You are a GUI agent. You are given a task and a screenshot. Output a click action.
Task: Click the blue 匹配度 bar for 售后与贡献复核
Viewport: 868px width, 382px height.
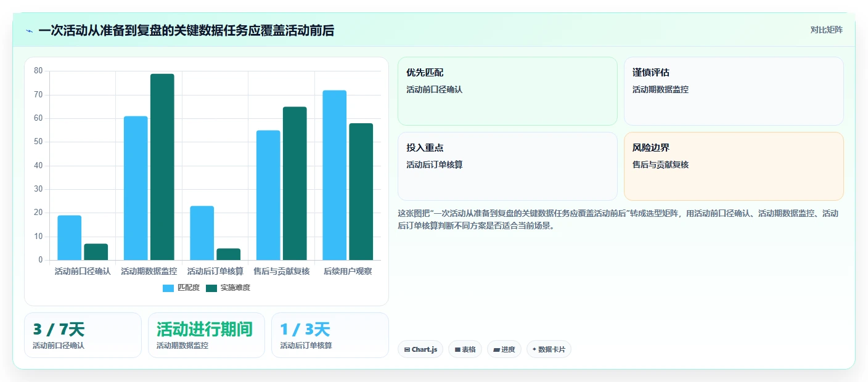[268, 195]
